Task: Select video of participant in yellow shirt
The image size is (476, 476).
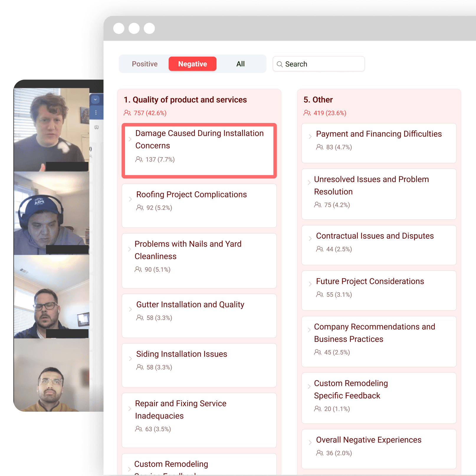Action: pos(52,375)
